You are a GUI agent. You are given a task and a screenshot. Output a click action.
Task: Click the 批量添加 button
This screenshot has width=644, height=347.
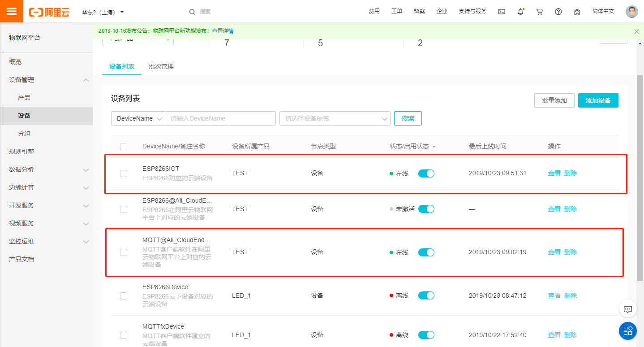pyautogui.click(x=554, y=100)
